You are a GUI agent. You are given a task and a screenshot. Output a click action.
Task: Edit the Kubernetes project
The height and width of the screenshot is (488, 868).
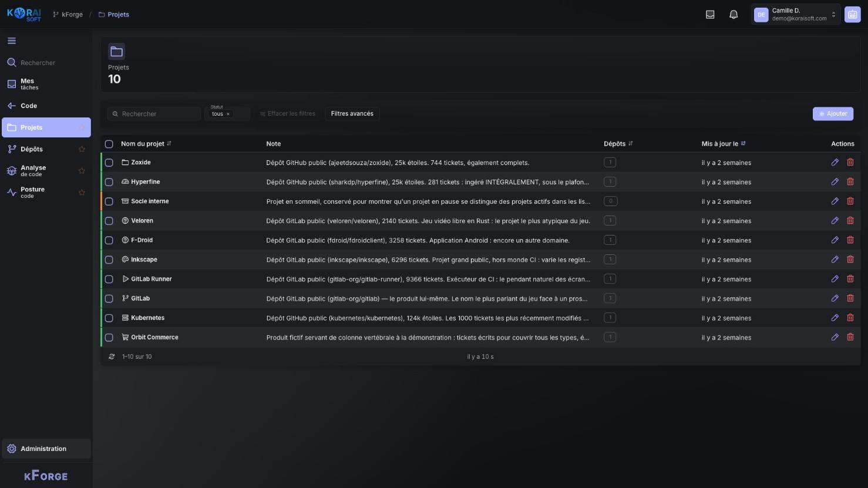[x=835, y=318]
